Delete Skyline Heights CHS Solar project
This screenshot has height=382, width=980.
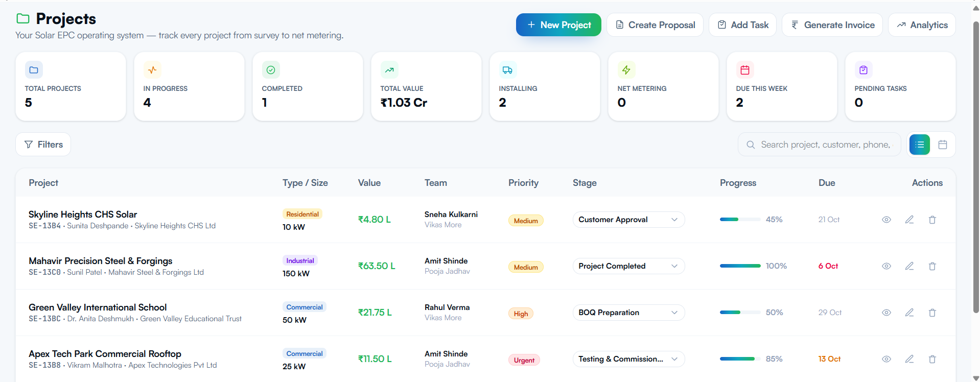coord(932,220)
